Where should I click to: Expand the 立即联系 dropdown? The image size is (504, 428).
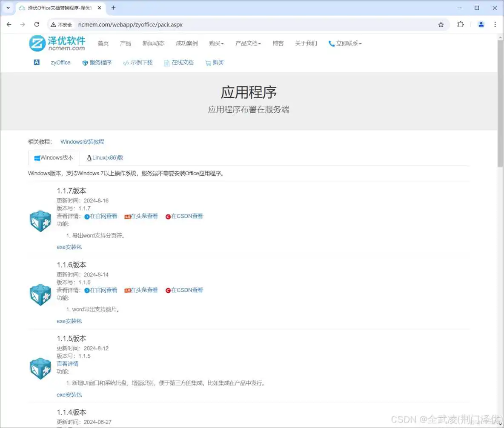click(x=345, y=43)
